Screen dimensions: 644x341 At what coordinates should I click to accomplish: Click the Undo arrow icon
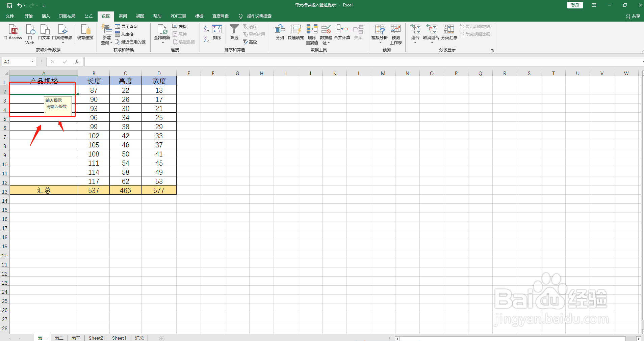pyautogui.click(x=20, y=5)
